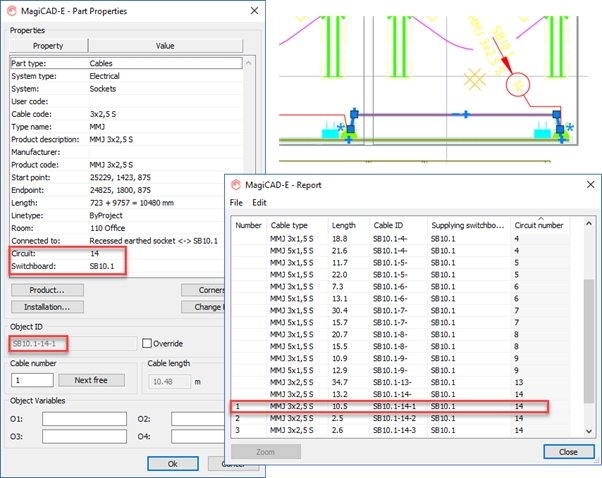Click Next free cable number button

(91, 380)
